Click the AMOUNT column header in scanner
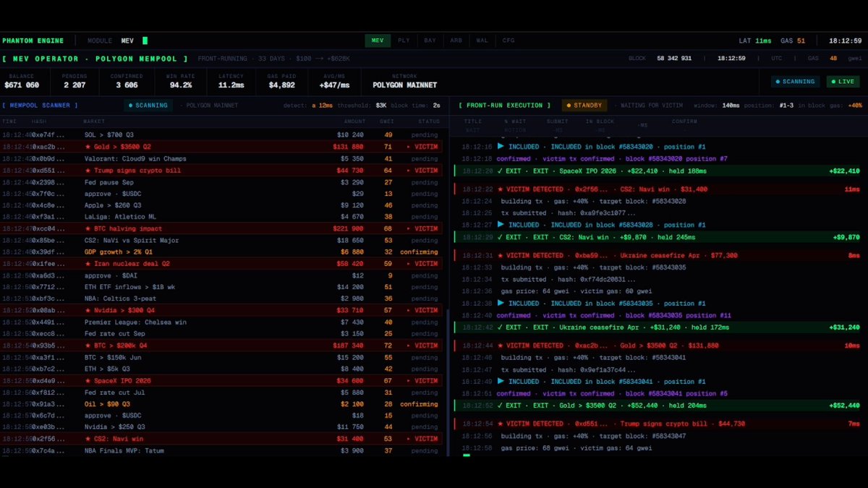Viewport: 868px width, 488px height. (x=354, y=121)
